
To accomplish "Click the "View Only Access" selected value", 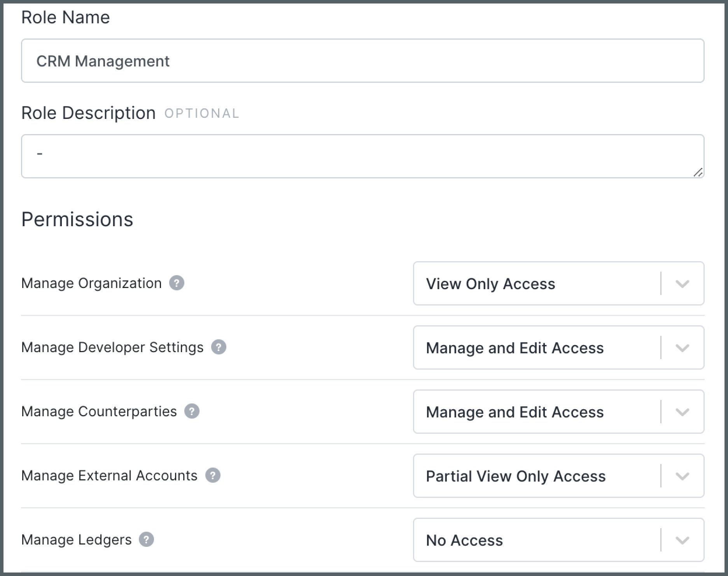I will pyautogui.click(x=490, y=284).
